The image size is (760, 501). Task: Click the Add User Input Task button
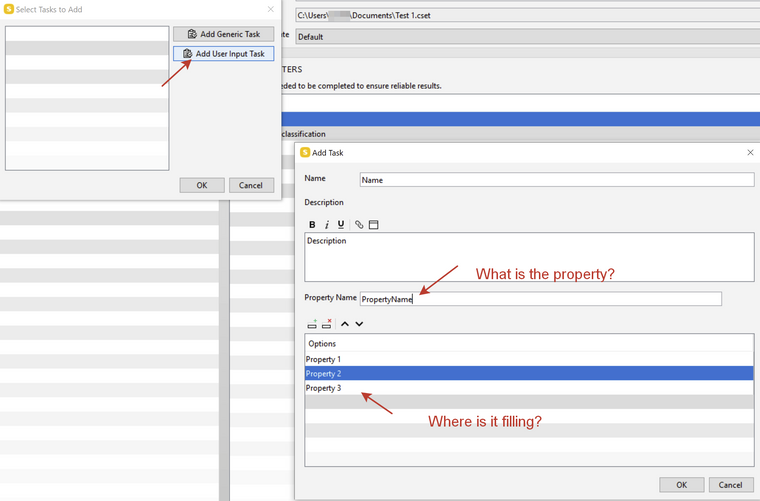click(x=223, y=54)
